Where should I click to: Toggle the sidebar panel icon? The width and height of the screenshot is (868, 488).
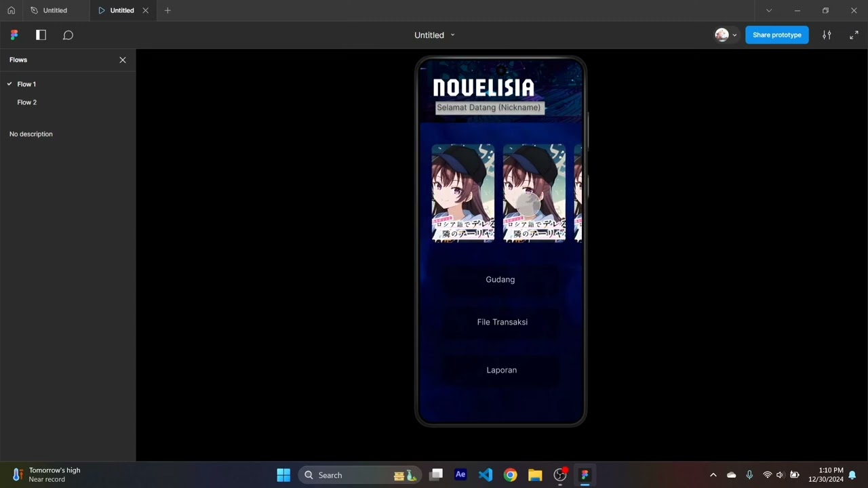click(41, 35)
